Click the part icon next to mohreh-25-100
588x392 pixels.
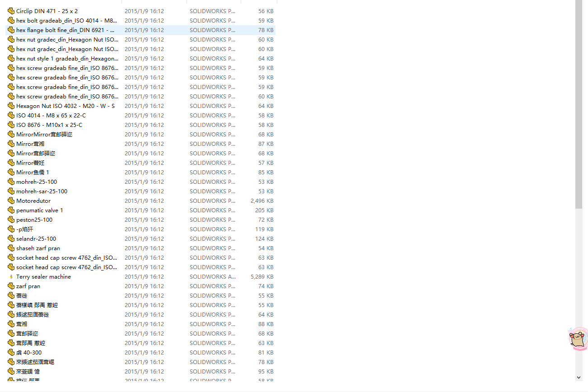point(11,182)
